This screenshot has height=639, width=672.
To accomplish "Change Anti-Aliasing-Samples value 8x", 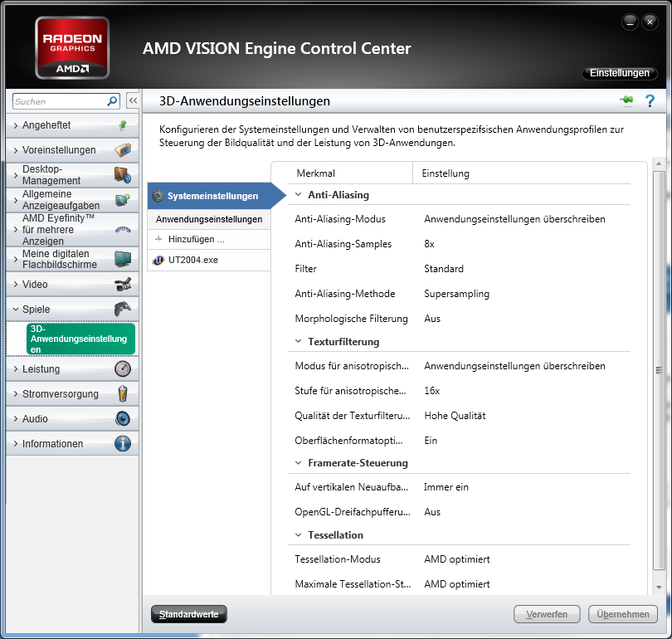I will (x=429, y=244).
